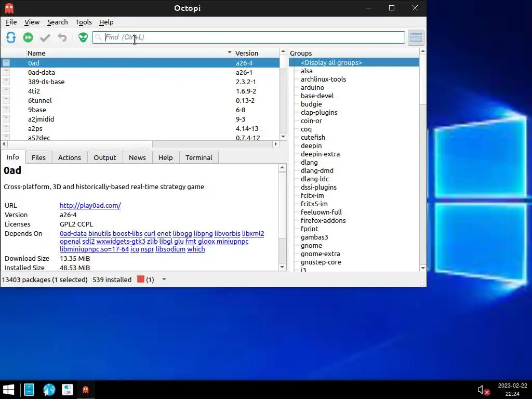This screenshot has width=532, height=399.
Task: Open the web browser globe taskbar icon
Action: 49,390
